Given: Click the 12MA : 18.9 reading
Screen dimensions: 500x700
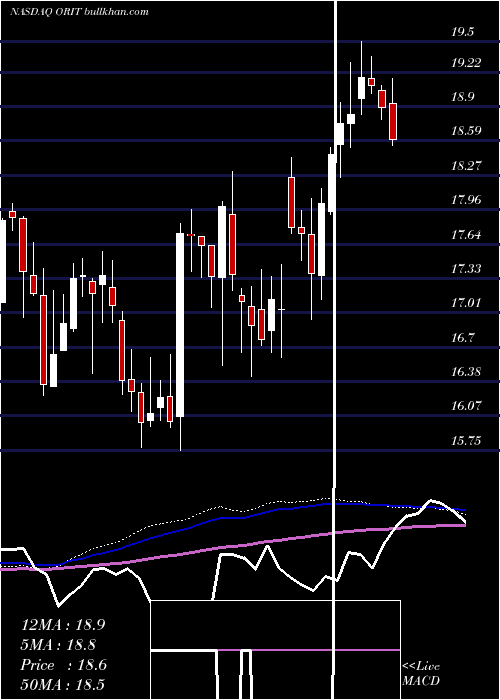Looking at the screenshot, I should pos(62,625).
